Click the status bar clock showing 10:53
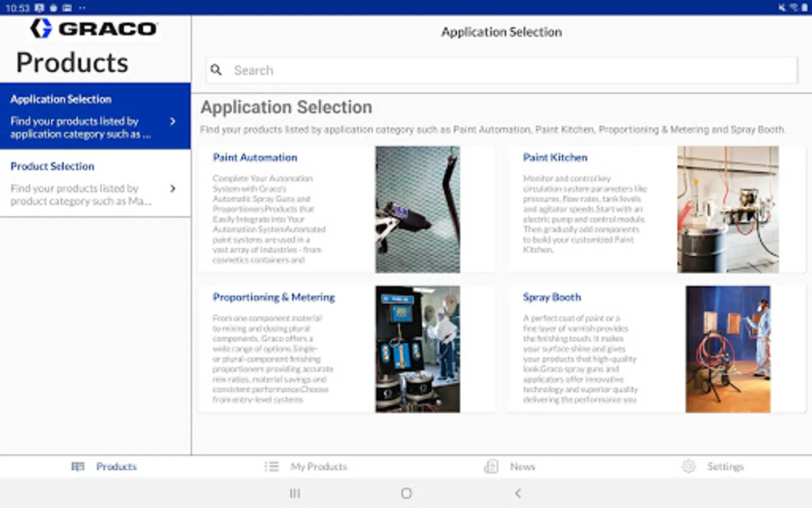This screenshot has width=812, height=508. pos(17,8)
